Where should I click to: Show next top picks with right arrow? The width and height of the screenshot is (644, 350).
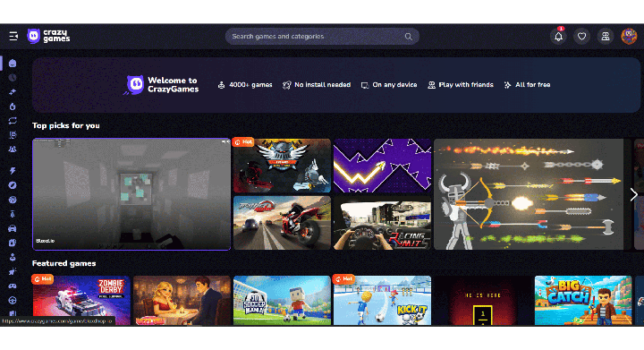coord(634,195)
